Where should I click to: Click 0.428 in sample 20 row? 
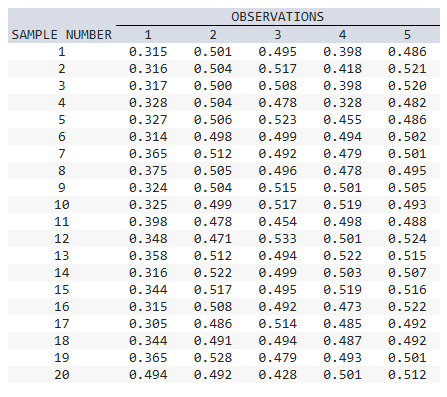click(277, 375)
